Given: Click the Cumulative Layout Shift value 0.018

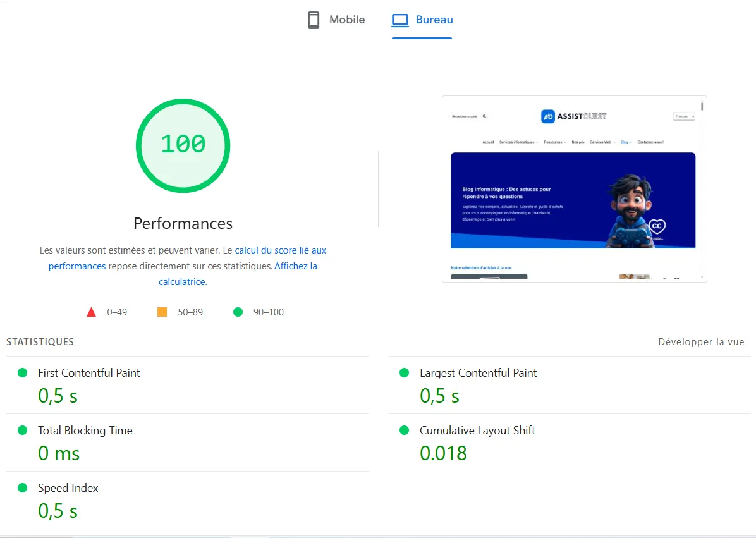Looking at the screenshot, I should [x=443, y=453].
